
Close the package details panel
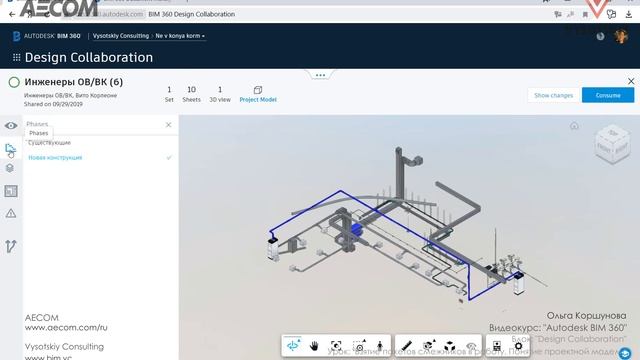coord(631,81)
